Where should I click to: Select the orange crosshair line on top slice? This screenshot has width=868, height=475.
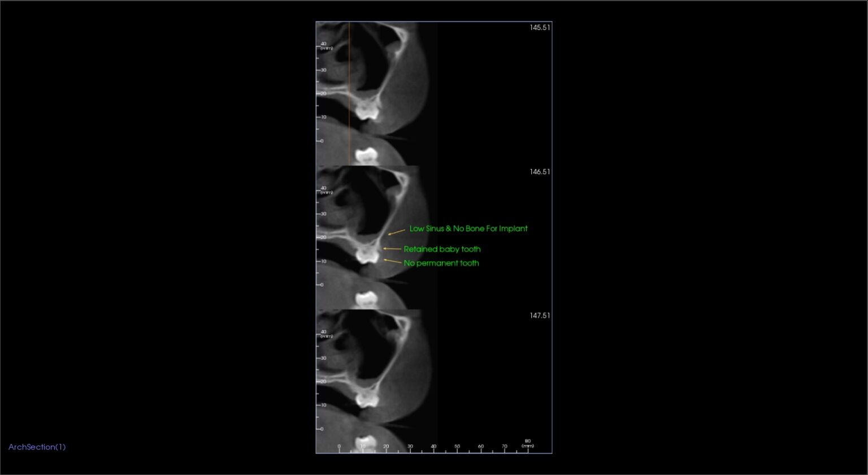coord(349,90)
